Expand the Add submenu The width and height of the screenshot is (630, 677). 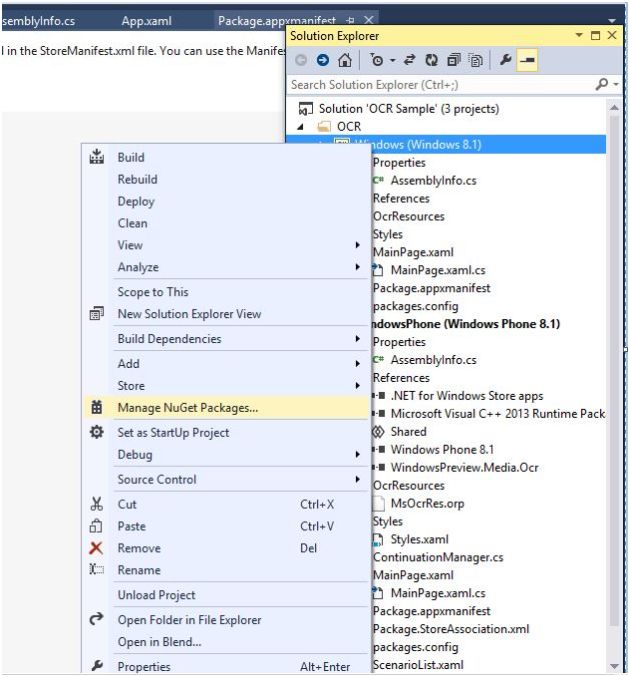click(226, 364)
